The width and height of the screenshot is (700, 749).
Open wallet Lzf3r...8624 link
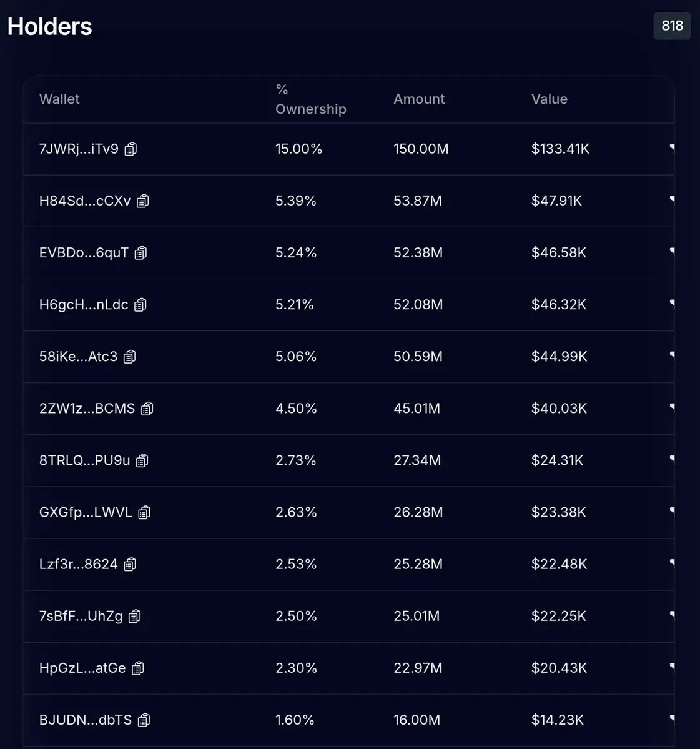pyautogui.click(x=78, y=564)
